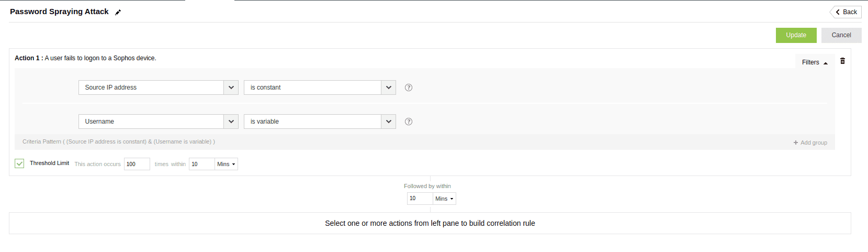868x252 pixels.
Task: Click the Password Spraying Attack rule title
Action: pos(59,12)
